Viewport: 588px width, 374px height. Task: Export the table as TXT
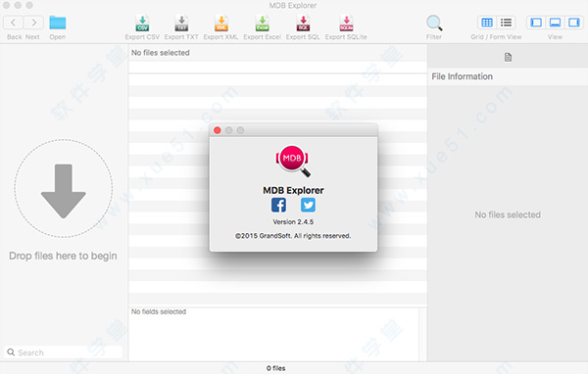click(x=181, y=23)
